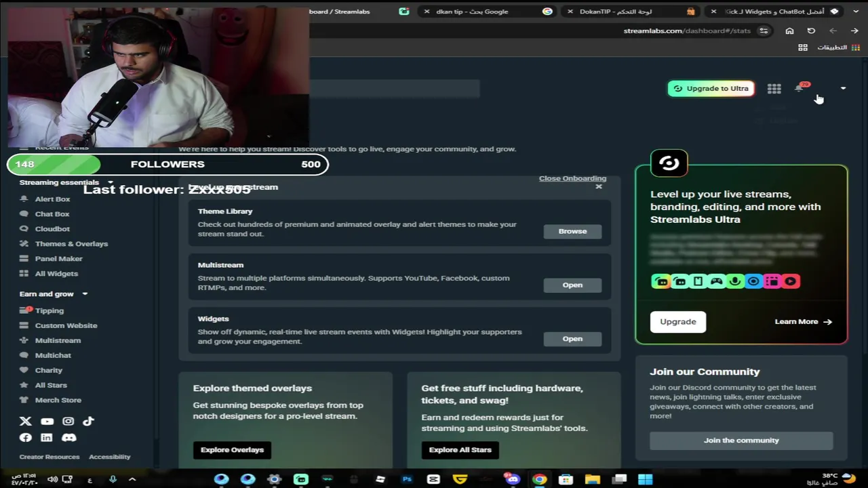Reload the page in the browser

pos(811,30)
